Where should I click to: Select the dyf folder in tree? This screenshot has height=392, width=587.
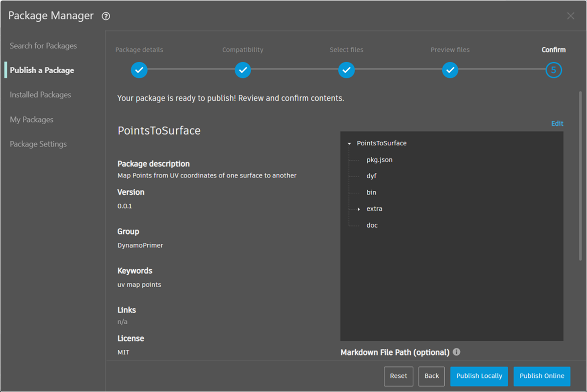coord(371,176)
